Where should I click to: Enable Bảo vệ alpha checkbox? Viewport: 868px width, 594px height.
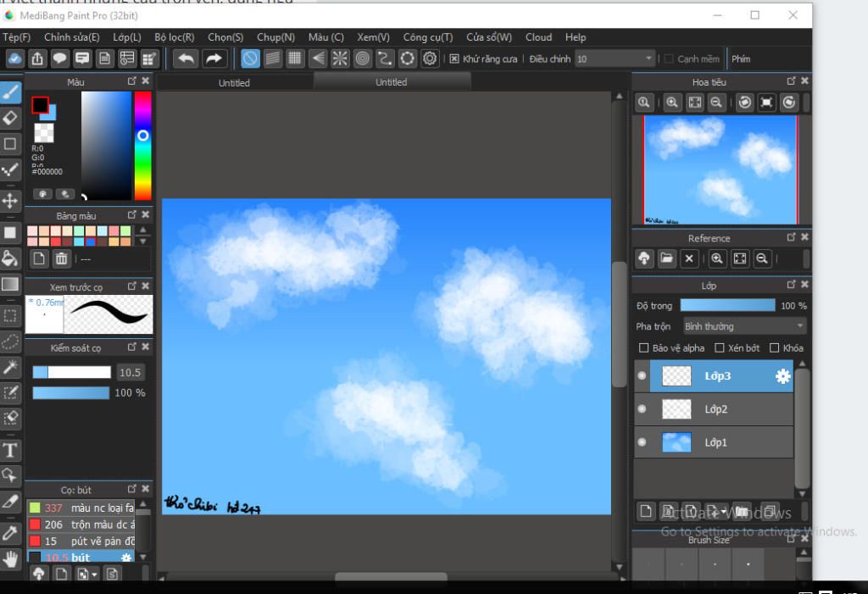point(643,348)
